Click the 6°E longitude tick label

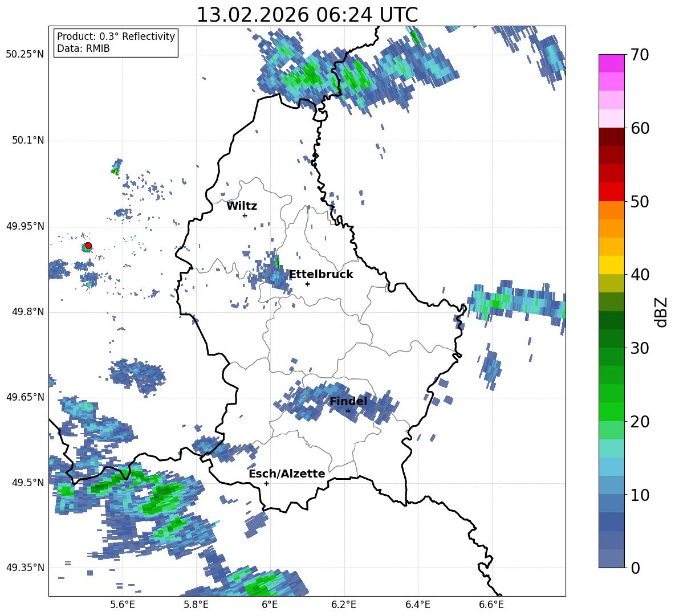pyautogui.click(x=270, y=605)
